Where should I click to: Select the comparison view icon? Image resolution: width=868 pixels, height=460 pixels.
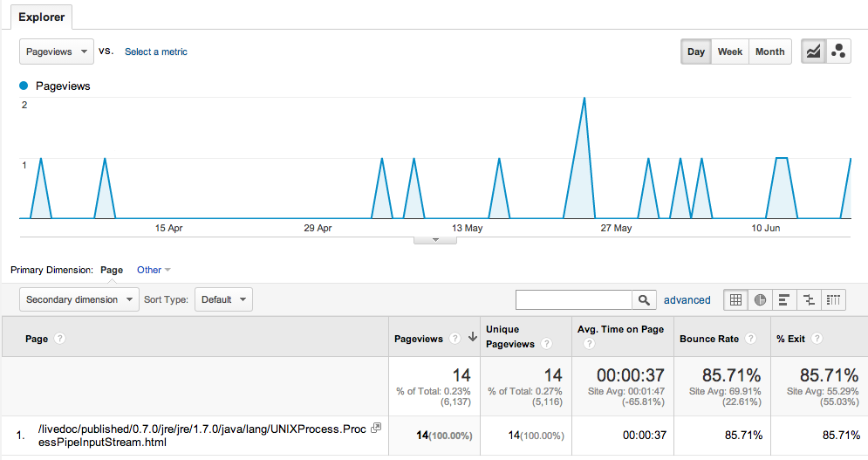click(x=809, y=300)
